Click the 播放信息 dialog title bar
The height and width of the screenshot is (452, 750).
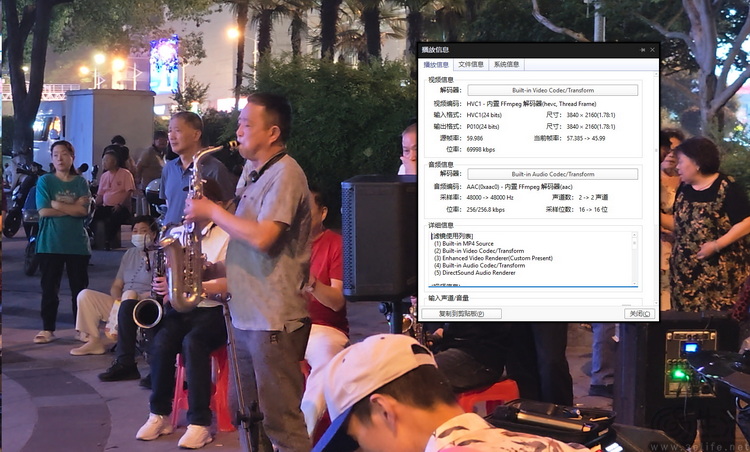point(530,49)
